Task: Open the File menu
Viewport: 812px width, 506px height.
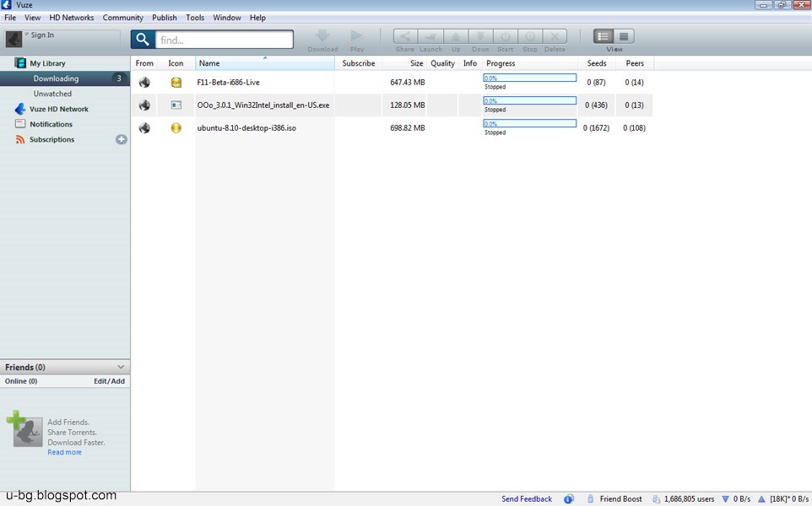Action: tap(10, 17)
